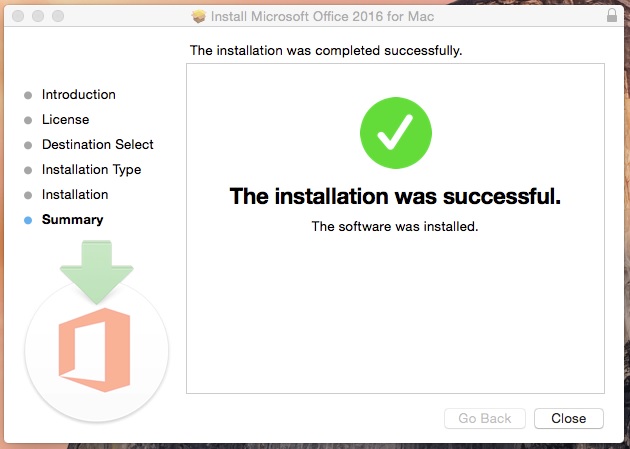630x449 pixels.
Task: Click the blue bullet next to Summary
Action: coord(28,220)
